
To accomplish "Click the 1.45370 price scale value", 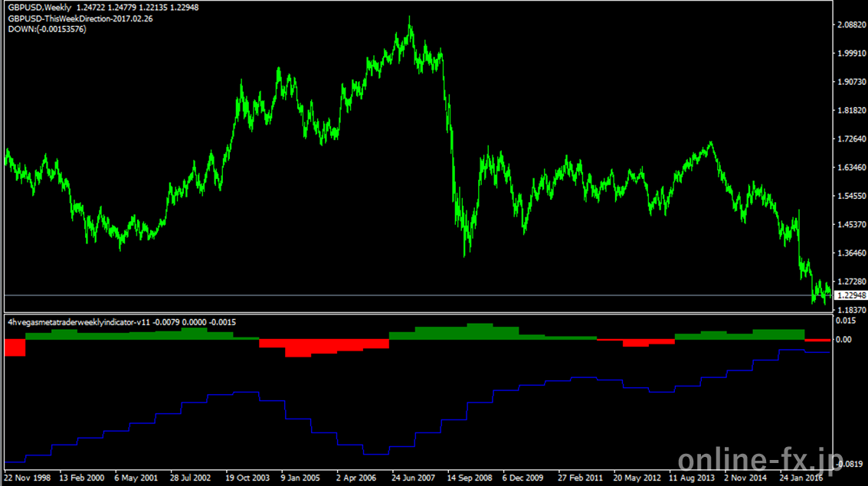I will [852, 224].
